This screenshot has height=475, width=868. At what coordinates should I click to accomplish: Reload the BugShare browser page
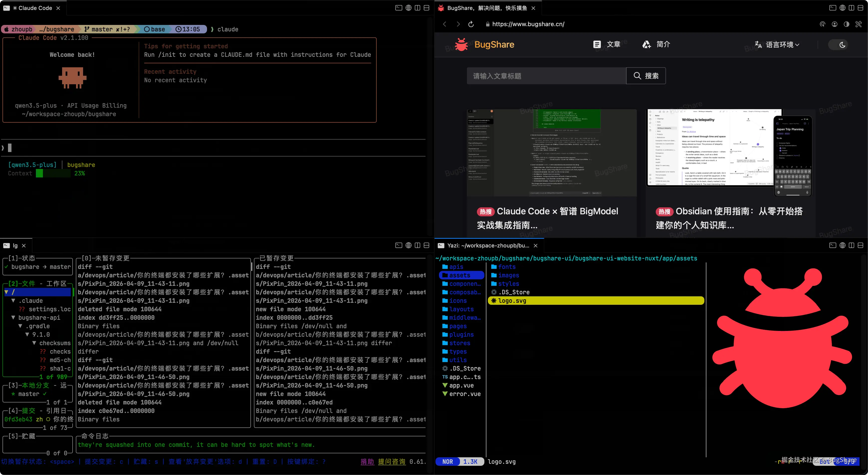click(x=471, y=24)
